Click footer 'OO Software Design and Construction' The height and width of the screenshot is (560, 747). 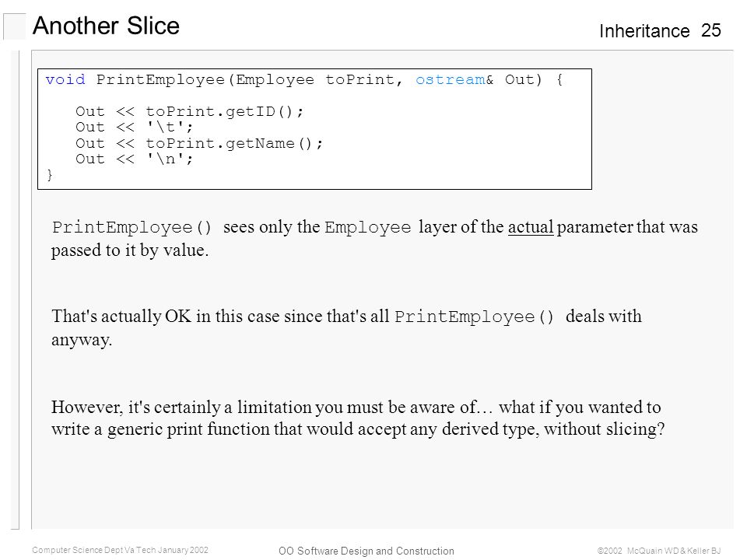[366, 551]
